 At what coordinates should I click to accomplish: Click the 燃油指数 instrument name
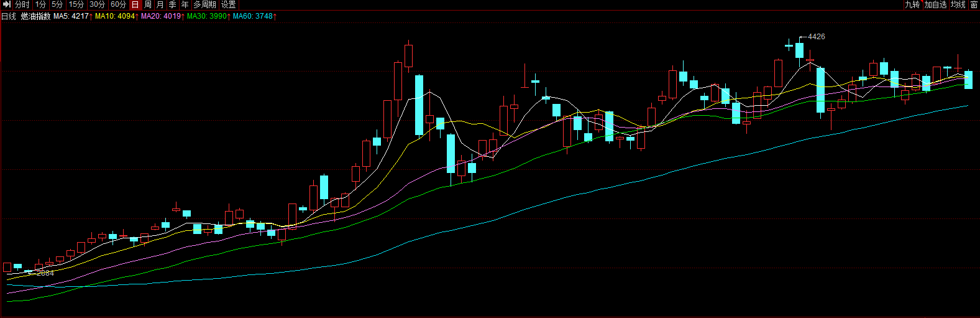click(36, 16)
